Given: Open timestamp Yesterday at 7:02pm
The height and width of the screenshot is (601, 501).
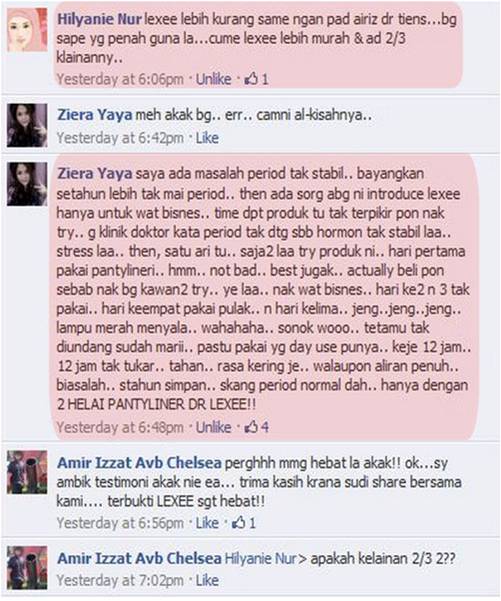Looking at the screenshot, I should click(120, 580).
